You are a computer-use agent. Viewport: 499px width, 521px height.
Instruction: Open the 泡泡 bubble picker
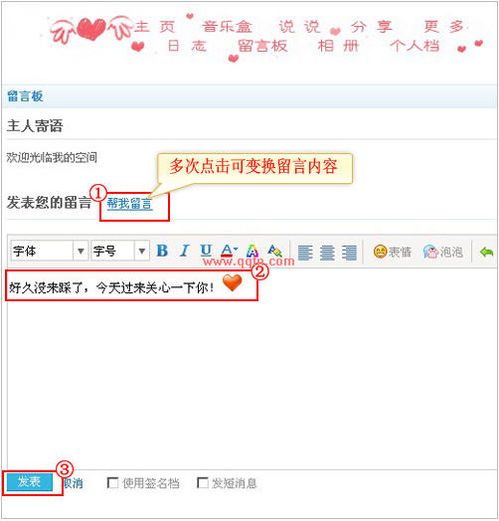(443, 252)
